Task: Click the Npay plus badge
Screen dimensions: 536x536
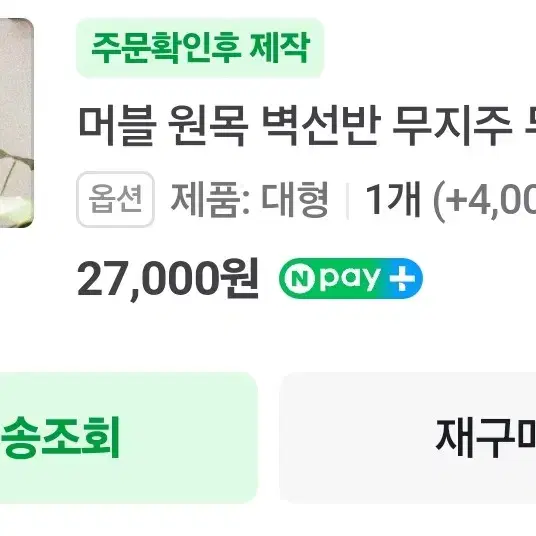Action: coord(351,278)
